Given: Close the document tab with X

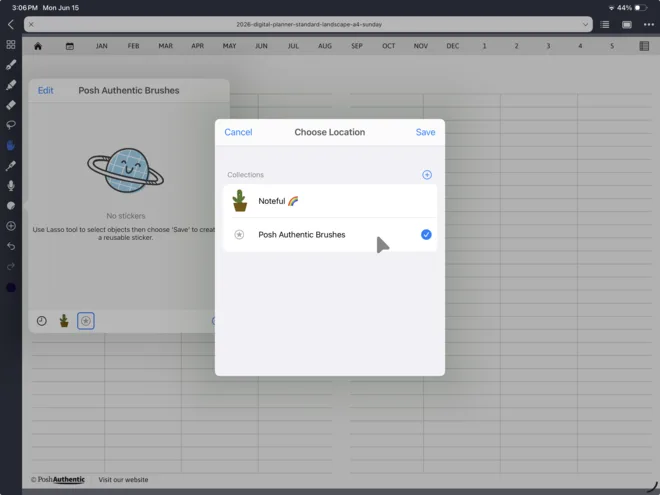Looking at the screenshot, I should tap(31, 24).
